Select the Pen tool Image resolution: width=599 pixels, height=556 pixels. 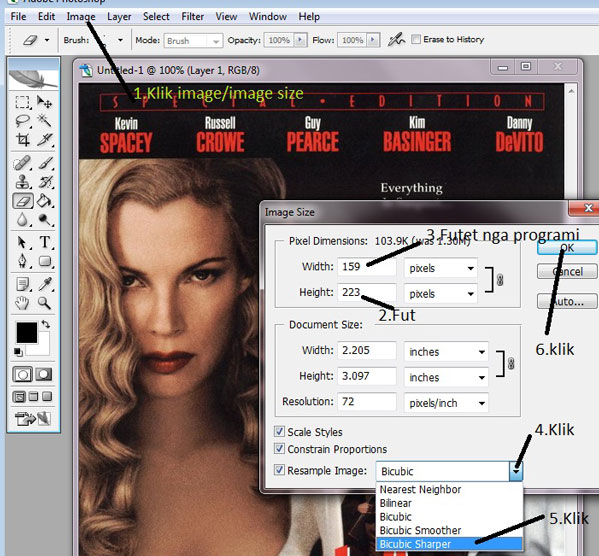[x=22, y=261]
